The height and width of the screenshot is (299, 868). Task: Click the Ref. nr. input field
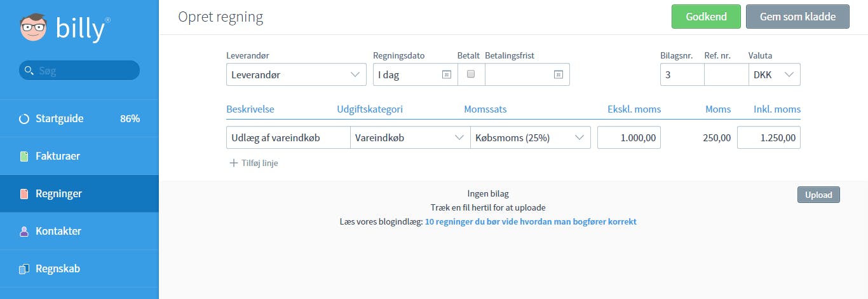coord(726,74)
